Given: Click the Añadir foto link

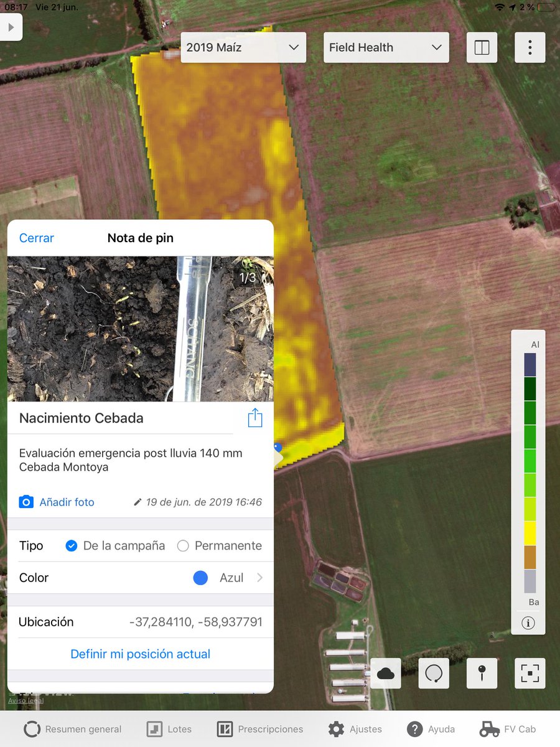Looking at the screenshot, I should [67, 502].
